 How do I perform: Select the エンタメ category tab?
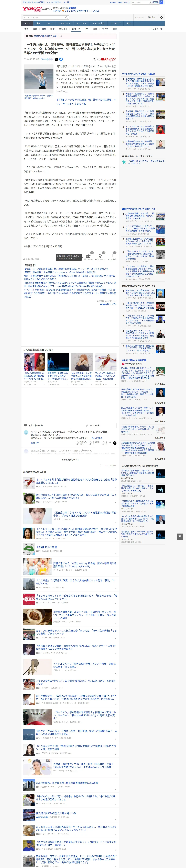tap(63, 29)
